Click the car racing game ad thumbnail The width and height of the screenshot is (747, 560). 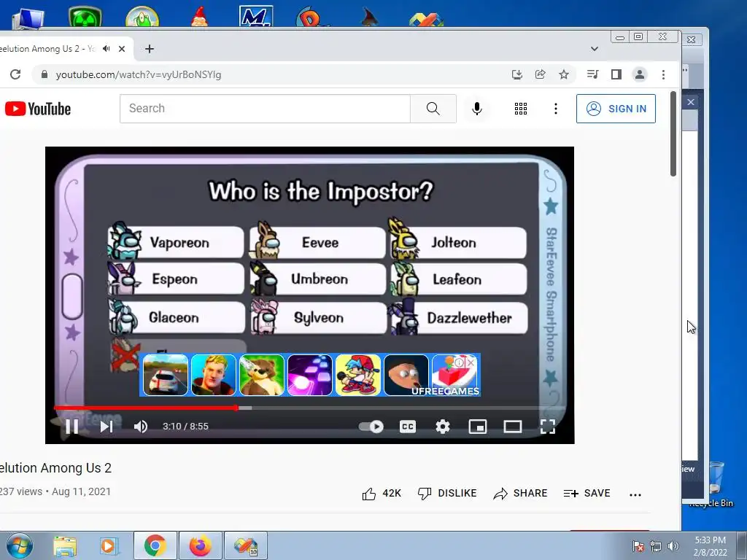click(x=166, y=376)
